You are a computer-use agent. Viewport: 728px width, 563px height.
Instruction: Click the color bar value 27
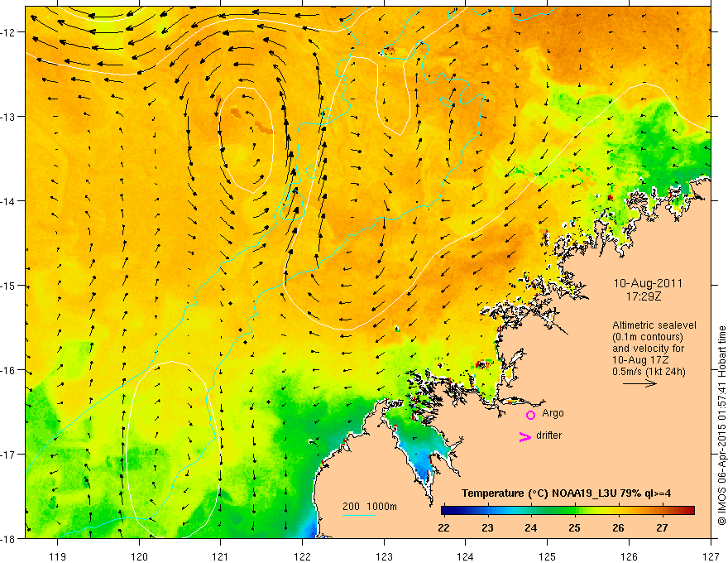(662, 528)
